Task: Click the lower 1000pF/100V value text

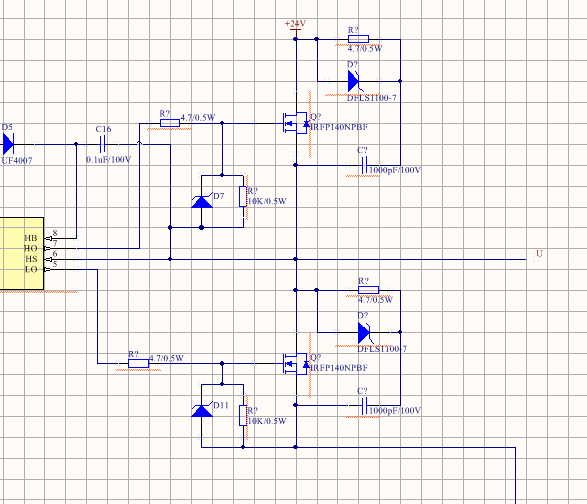Action: [395, 410]
